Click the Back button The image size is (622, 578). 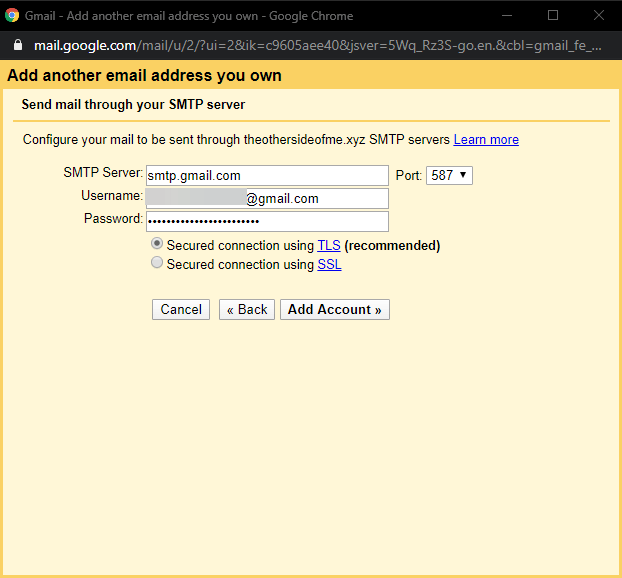pyautogui.click(x=247, y=309)
